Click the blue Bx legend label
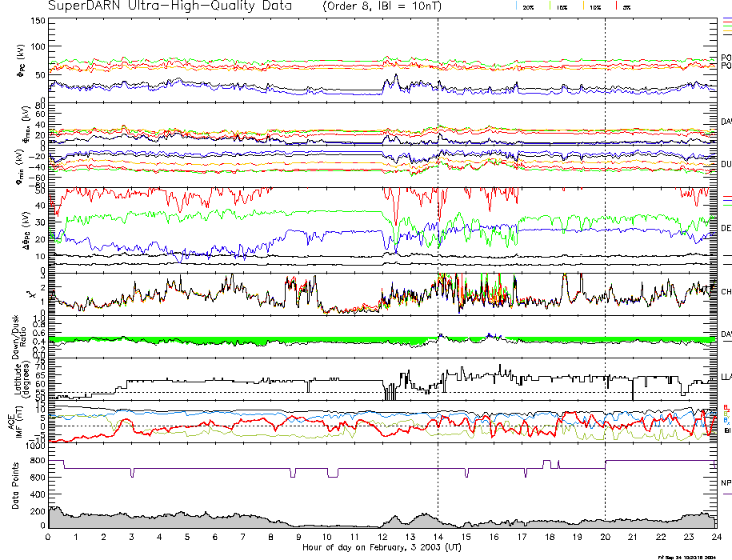 coord(726,419)
